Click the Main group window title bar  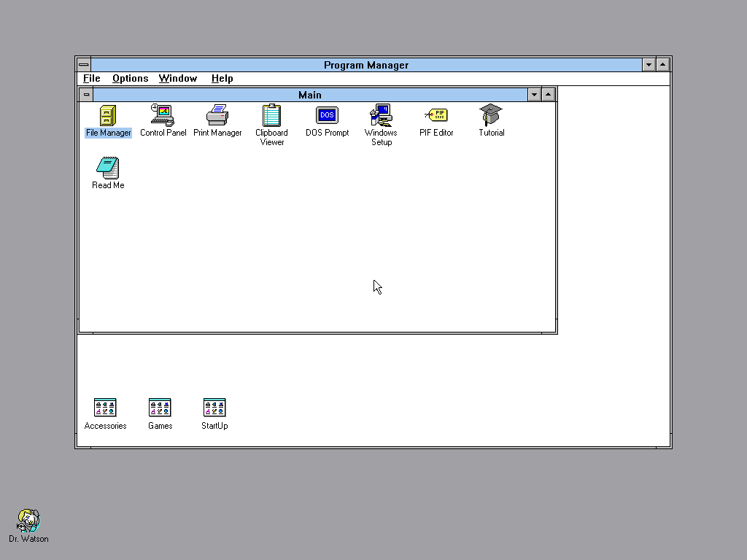click(310, 95)
